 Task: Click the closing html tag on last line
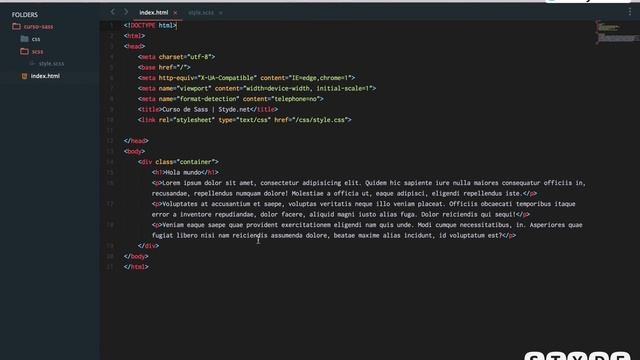(x=136, y=267)
